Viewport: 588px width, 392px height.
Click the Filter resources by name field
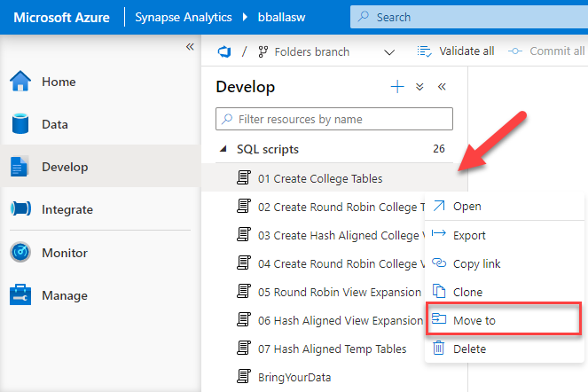[x=334, y=119]
